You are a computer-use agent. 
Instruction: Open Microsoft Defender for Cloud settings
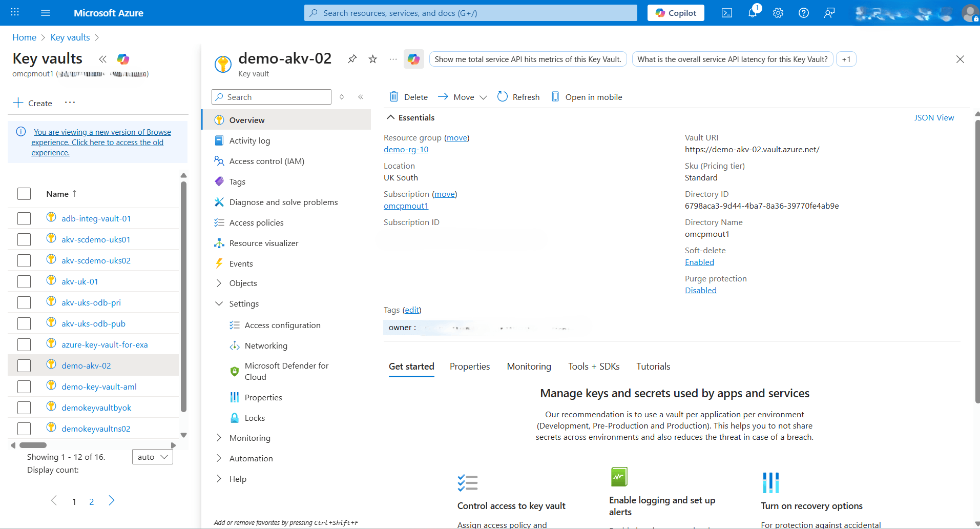(x=286, y=371)
